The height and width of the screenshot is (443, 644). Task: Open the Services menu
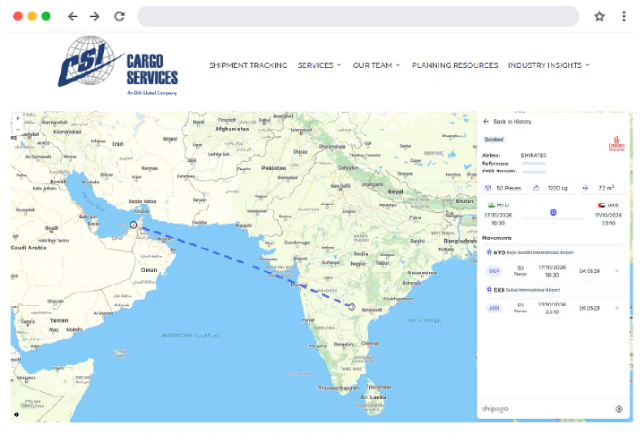pos(315,65)
